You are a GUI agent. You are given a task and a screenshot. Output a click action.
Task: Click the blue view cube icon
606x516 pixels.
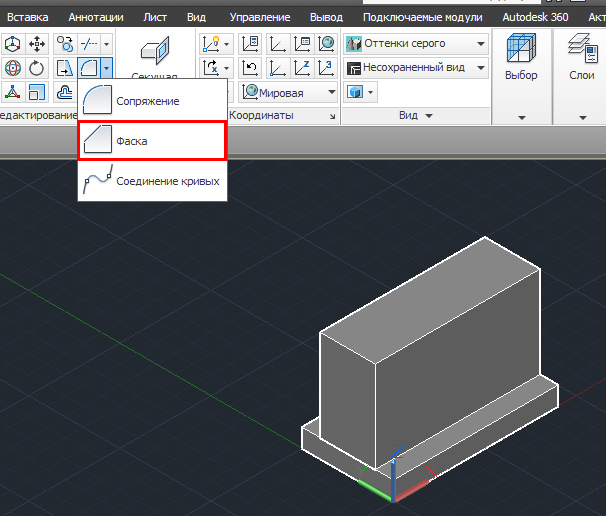(355, 92)
